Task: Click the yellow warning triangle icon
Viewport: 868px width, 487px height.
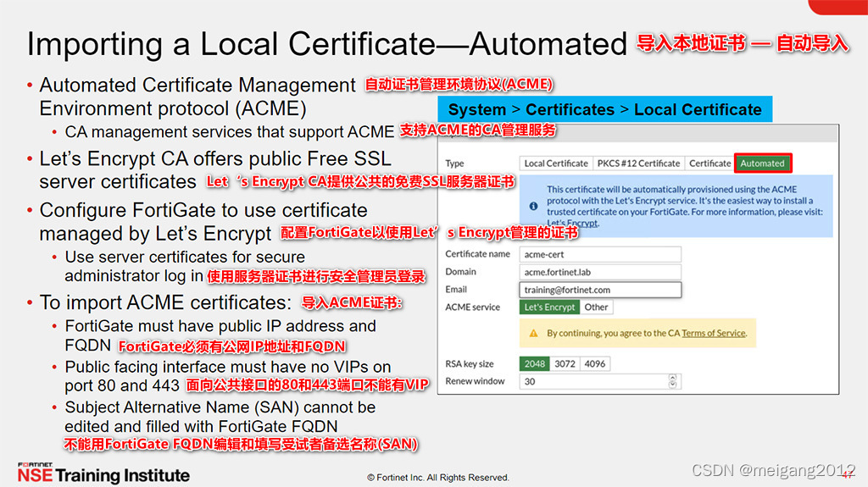Action: pos(533,333)
